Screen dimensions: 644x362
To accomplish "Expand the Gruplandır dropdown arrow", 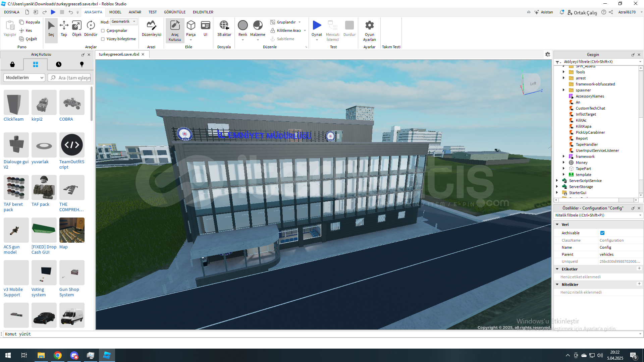I will coord(300,22).
